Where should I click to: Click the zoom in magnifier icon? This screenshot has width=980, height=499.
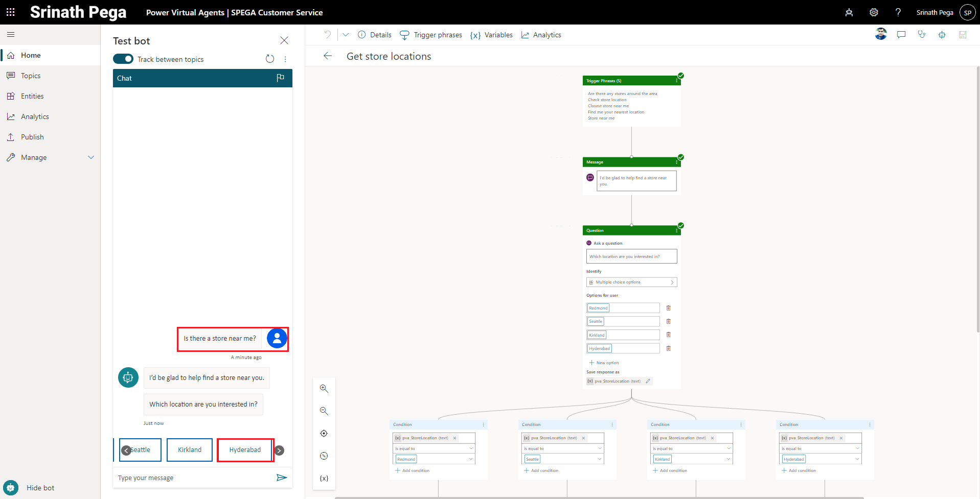point(324,389)
